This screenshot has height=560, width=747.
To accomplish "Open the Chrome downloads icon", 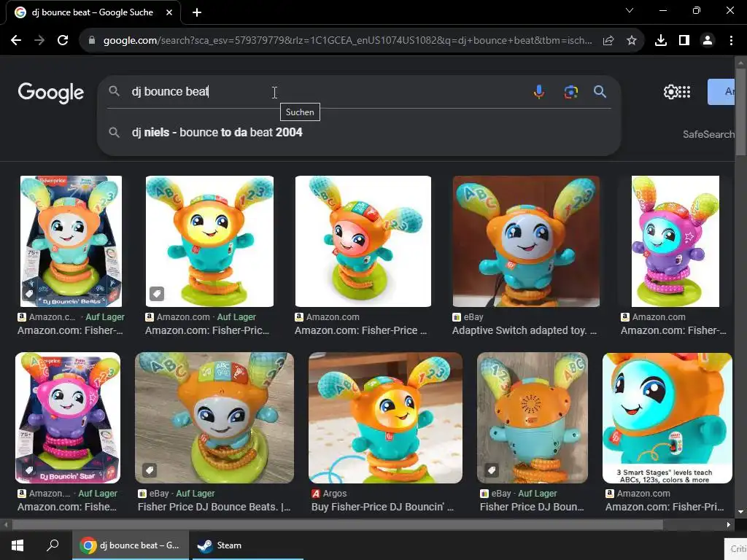I will point(661,41).
